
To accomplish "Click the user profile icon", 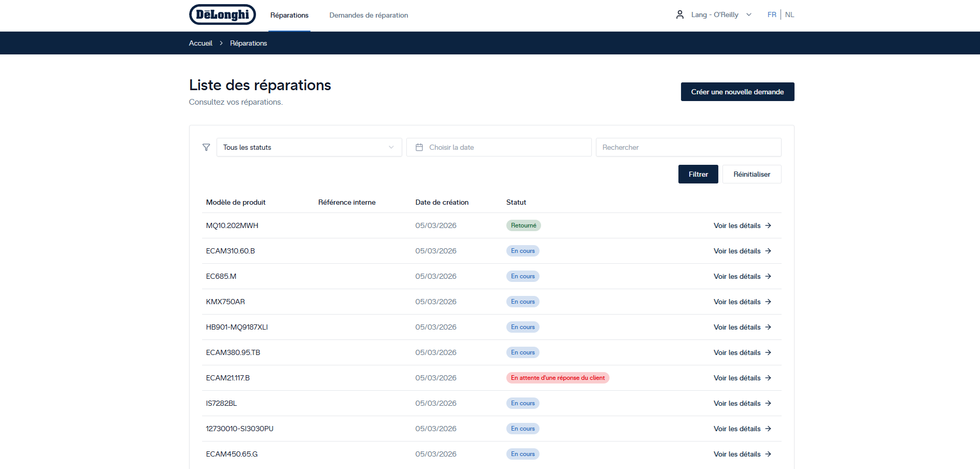I will pos(680,15).
